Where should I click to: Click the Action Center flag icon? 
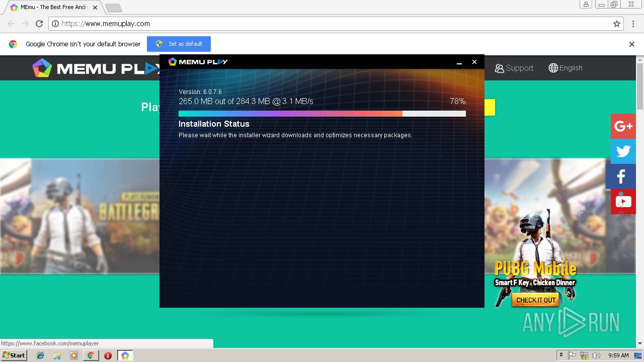click(572, 355)
